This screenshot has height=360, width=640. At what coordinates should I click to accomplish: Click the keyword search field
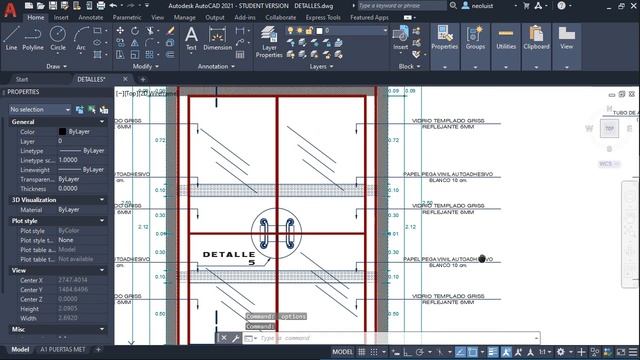[x=402, y=6]
